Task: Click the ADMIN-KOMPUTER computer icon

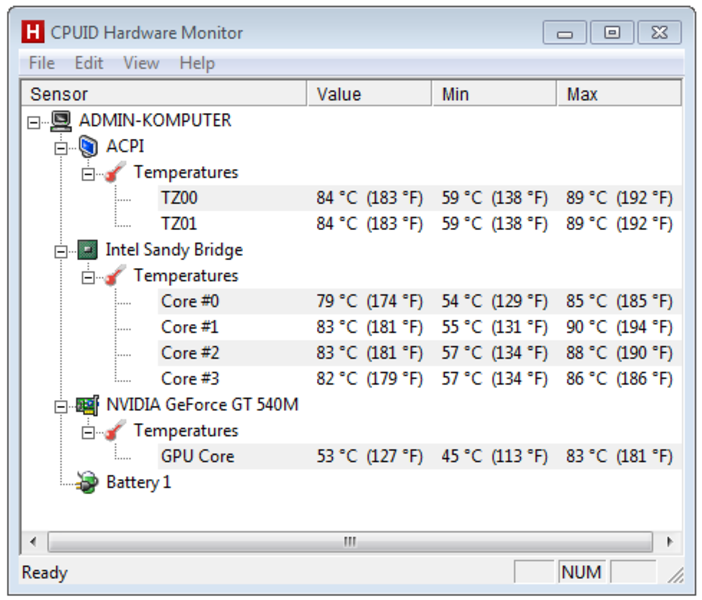Action: pos(61,121)
